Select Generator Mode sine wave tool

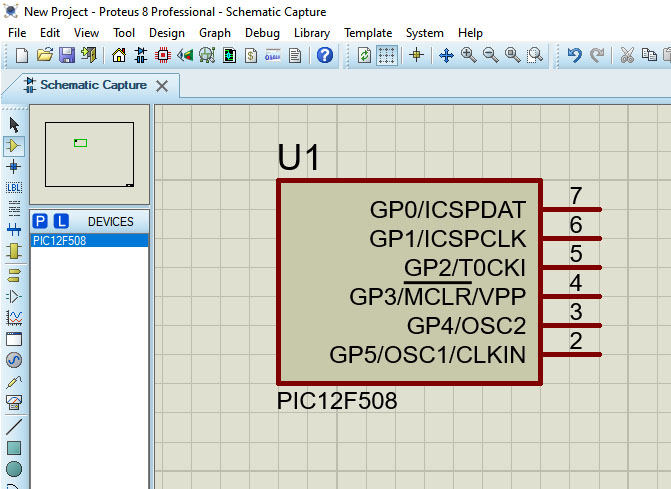14,360
